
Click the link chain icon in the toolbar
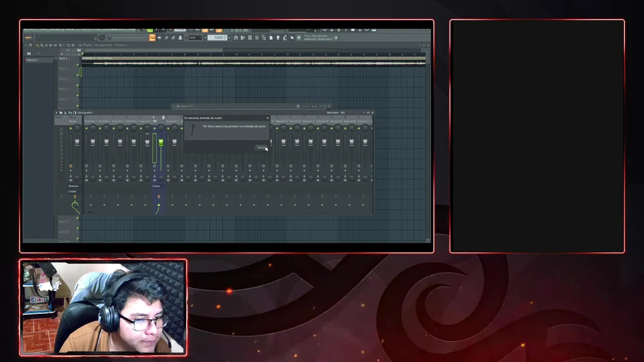click(x=173, y=38)
